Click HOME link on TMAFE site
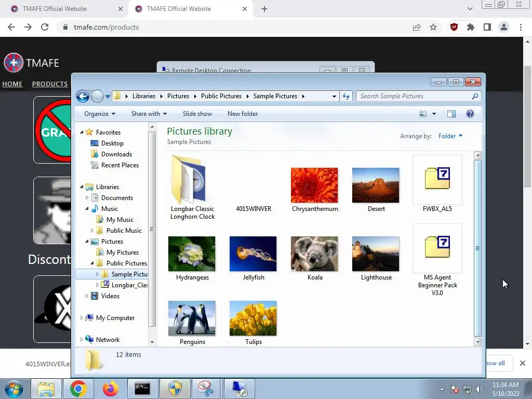 (12, 84)
